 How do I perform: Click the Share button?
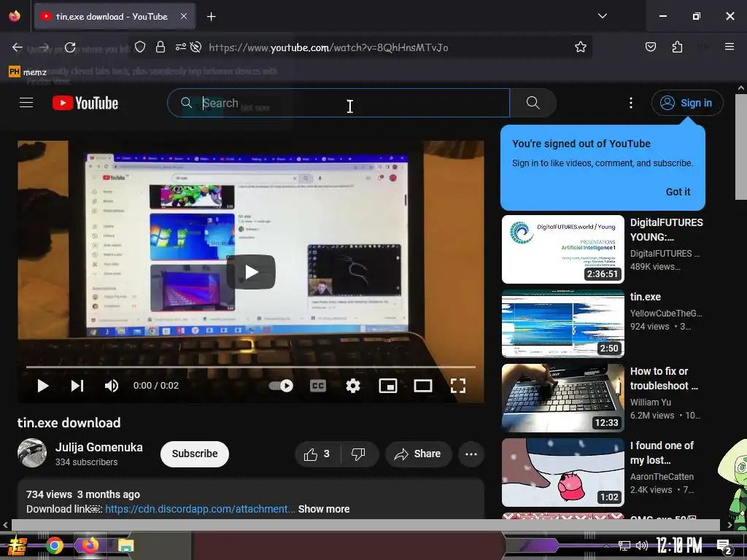tap(418, 454)
